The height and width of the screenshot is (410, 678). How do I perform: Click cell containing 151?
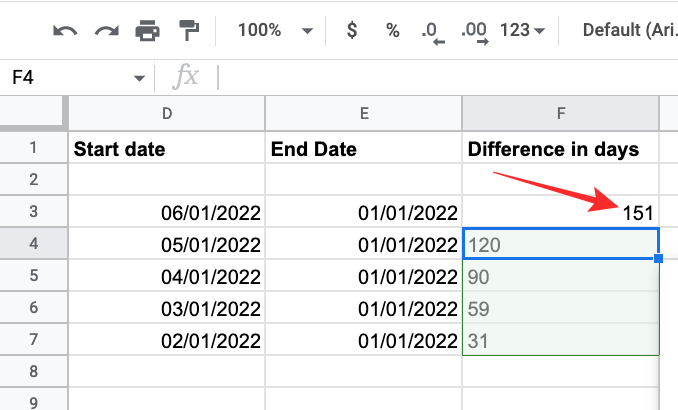pos(561,212)
